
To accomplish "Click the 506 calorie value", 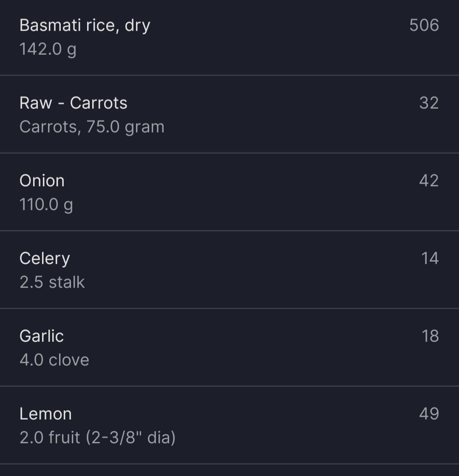I will [424, 25].
